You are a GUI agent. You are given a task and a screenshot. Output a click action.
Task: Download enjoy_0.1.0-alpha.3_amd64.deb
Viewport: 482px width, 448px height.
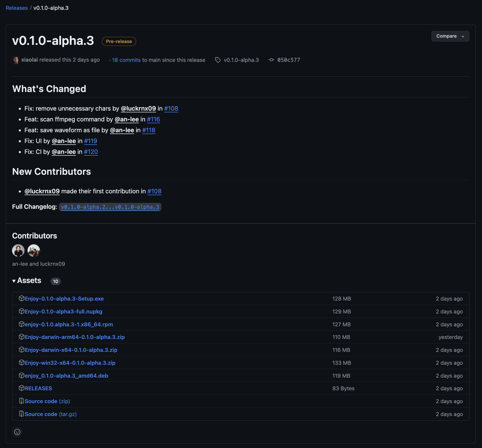tap(66, 376)
